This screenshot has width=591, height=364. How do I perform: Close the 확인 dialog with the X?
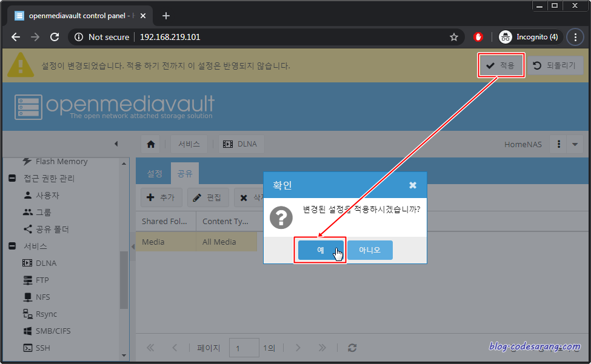(x=413, y=185)
